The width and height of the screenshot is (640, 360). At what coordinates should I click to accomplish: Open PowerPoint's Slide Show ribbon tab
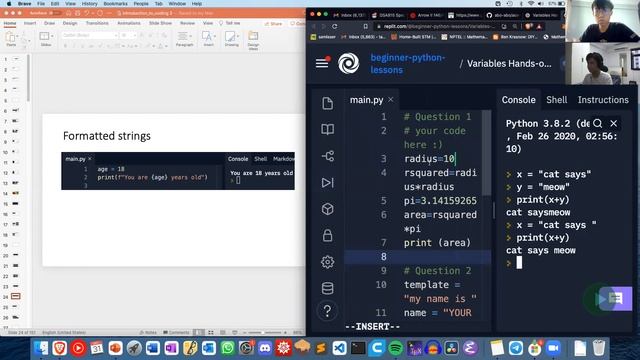pos(160,23)
